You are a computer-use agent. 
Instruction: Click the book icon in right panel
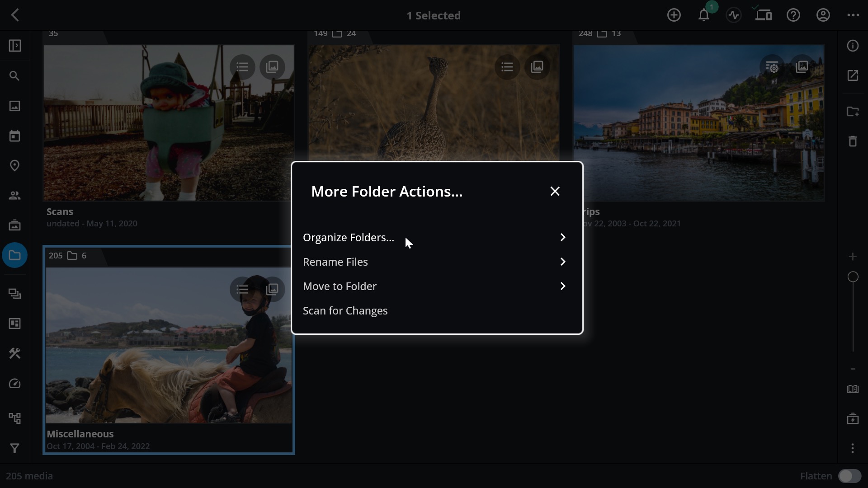click(853, 389)
